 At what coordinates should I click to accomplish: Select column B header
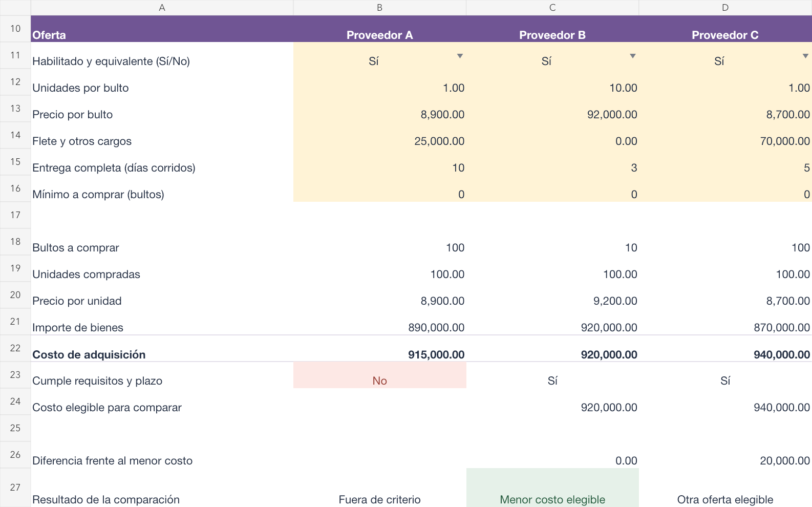coord(380,8)
